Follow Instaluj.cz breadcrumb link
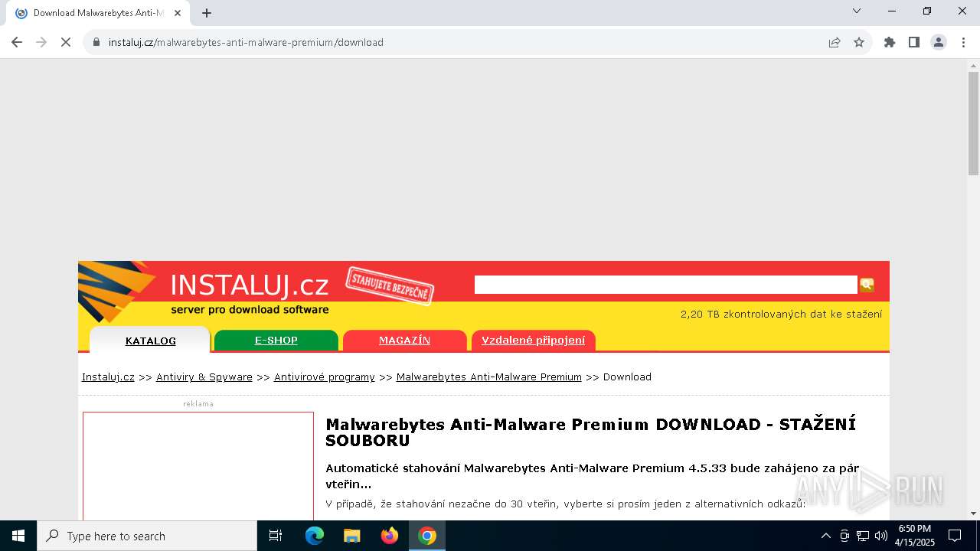Screen dimensions: 980x551 [x=108, y=377]
